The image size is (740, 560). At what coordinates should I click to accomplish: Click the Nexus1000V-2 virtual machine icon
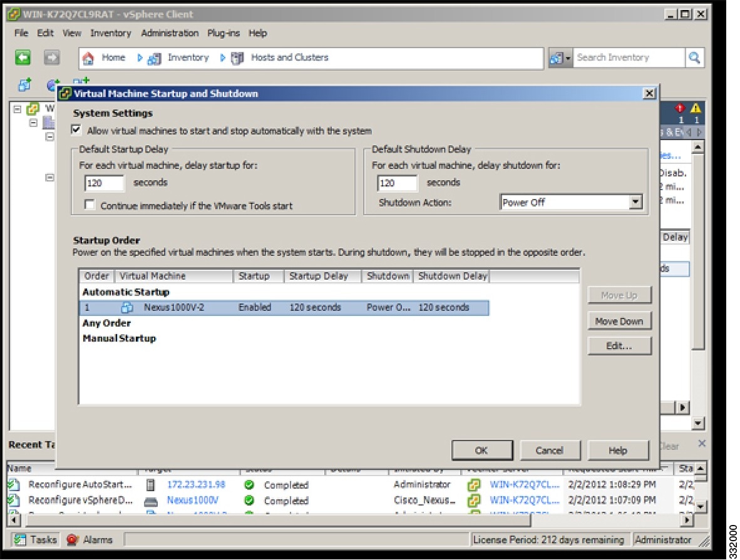[x=127, y=308]
